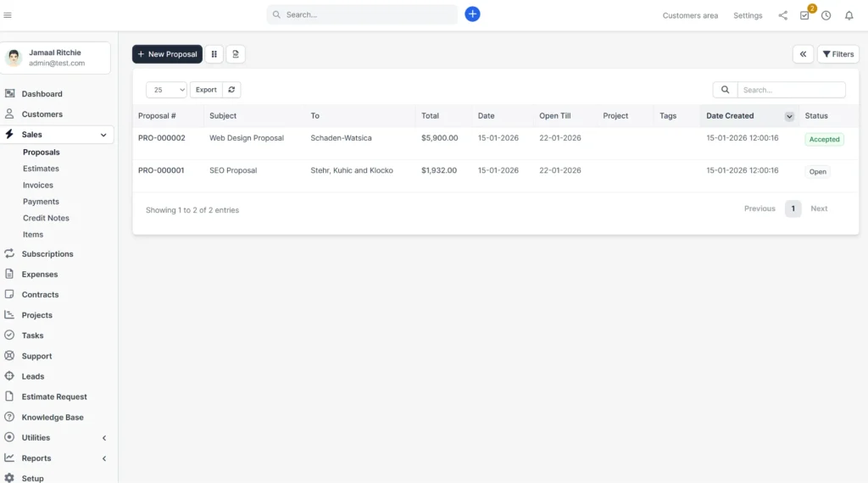Click the Export button
This screenshot has height=483, width=868.
coord(206,90)
